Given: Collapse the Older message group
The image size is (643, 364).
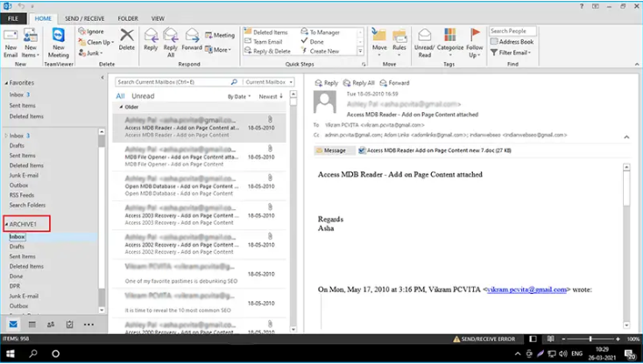Looking at the screenshot, I should (121, 107).
